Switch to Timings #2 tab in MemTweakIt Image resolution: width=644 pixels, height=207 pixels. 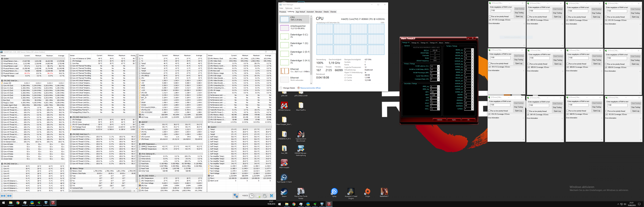point(415,43)
